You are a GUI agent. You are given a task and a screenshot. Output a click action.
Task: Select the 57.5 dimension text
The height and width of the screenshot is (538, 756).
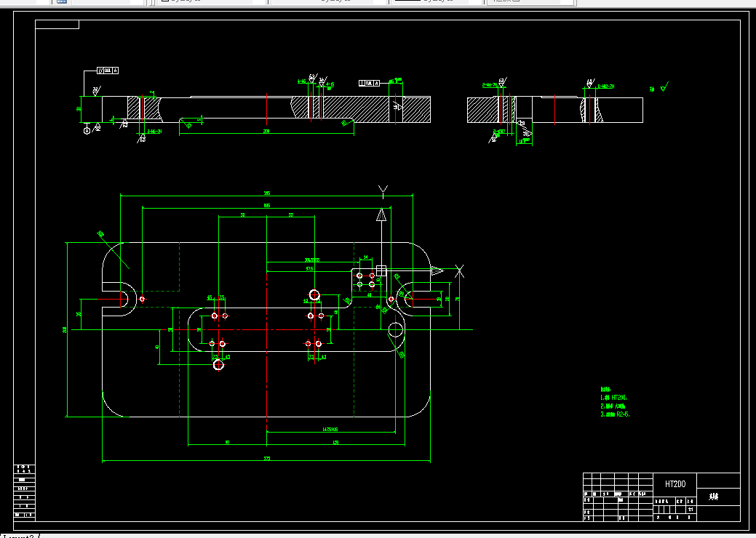pos(309,269)
